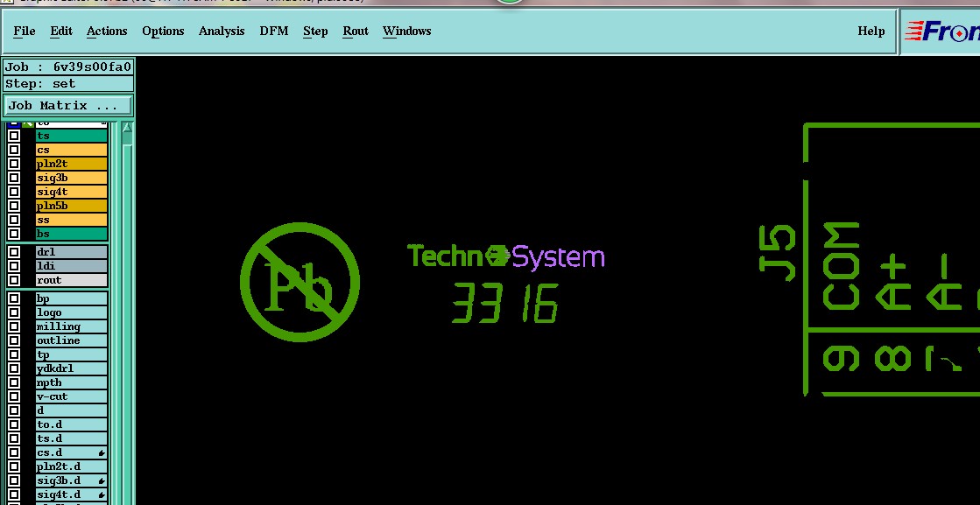Open the Edit menu

tap(61, 32)
